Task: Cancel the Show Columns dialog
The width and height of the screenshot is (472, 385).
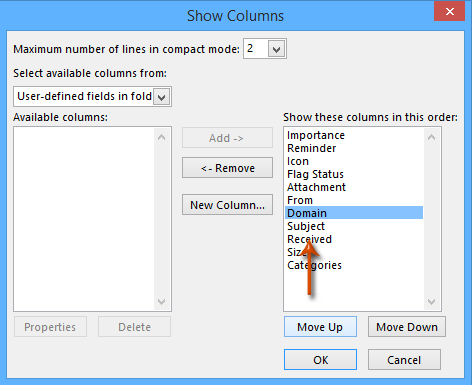Action: coord(404,360)
